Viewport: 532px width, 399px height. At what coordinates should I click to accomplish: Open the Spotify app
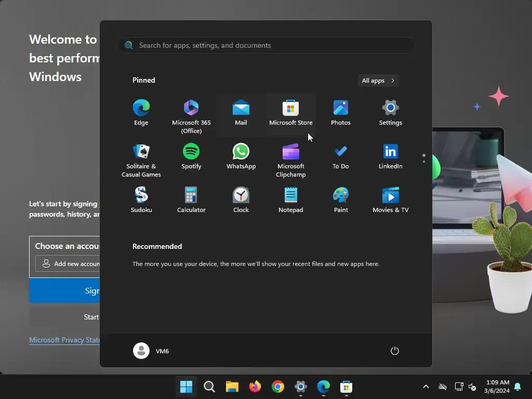(x=191, y=157)
